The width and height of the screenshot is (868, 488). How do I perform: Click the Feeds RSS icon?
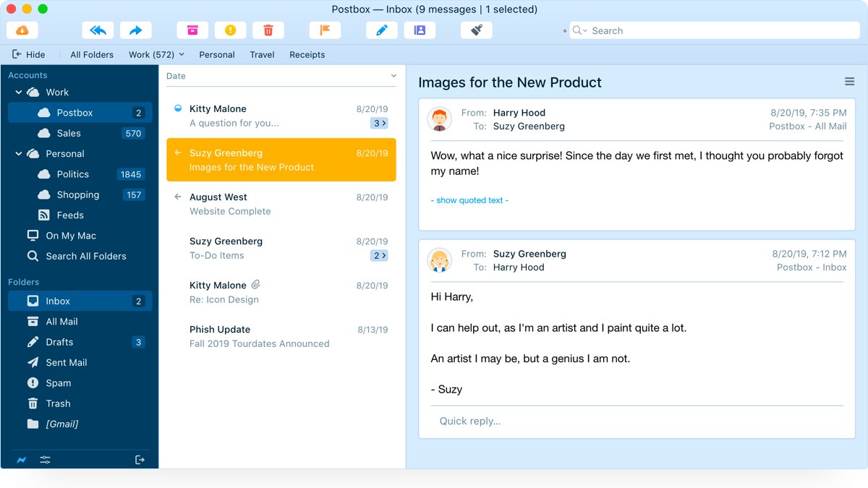(x=43, y=215)
